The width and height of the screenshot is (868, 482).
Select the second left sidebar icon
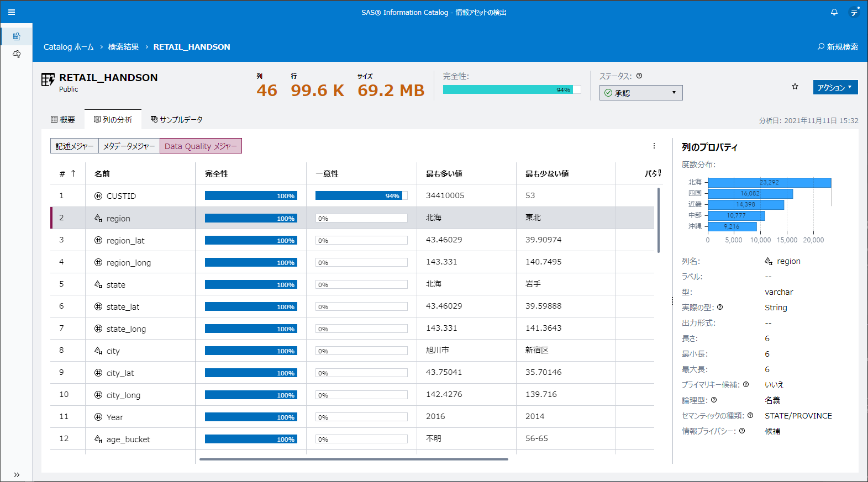17,54
